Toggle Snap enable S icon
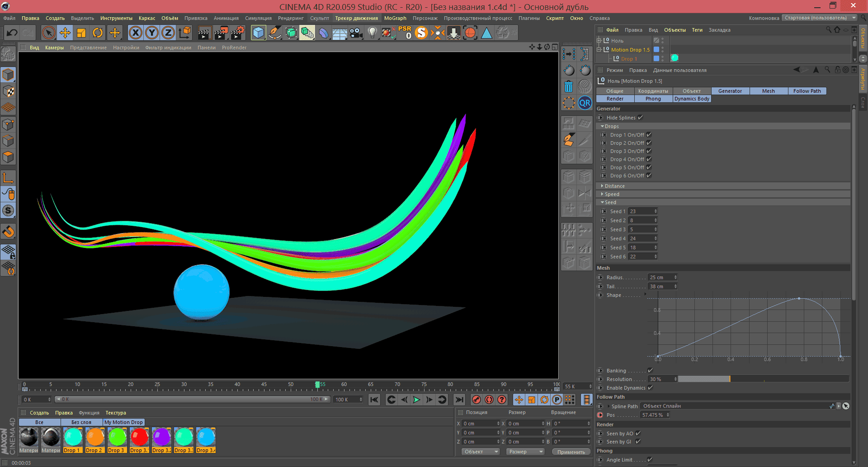The width and height of the screenshot is (868, 467). point(9,210)
